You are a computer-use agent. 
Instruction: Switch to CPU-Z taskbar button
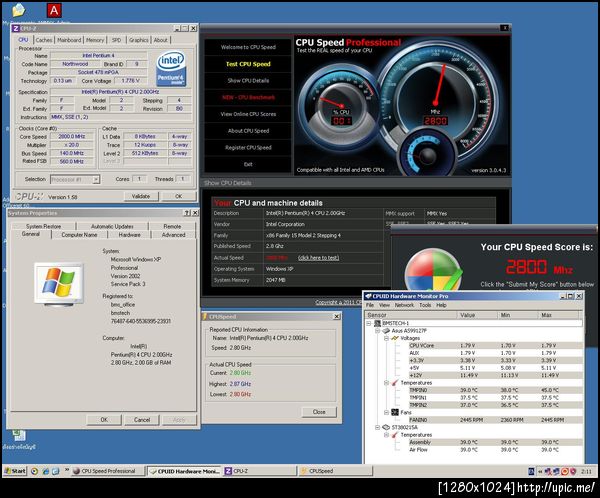click(260, 471)
